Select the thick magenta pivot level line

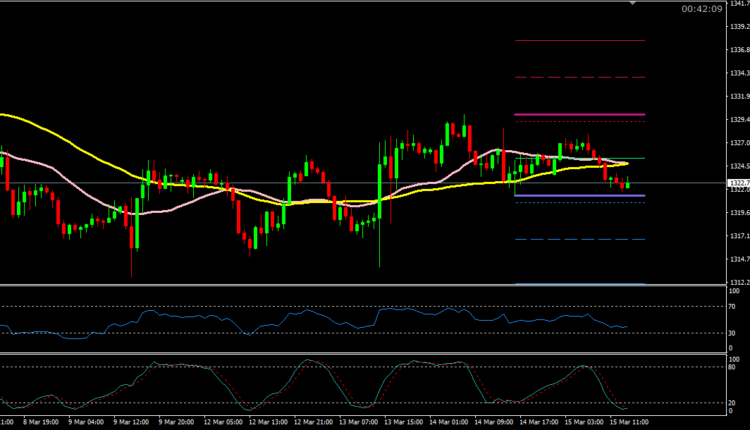(x=578, y=114)
